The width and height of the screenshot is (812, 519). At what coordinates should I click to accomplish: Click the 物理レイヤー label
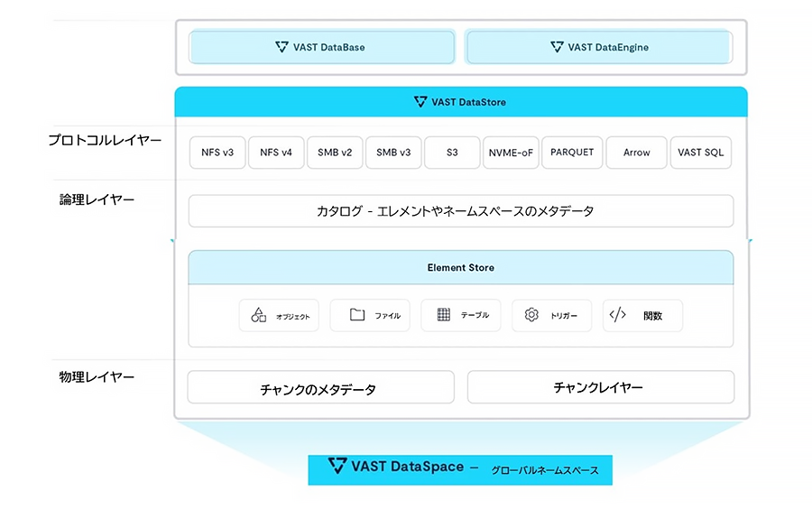coord(97,376)
